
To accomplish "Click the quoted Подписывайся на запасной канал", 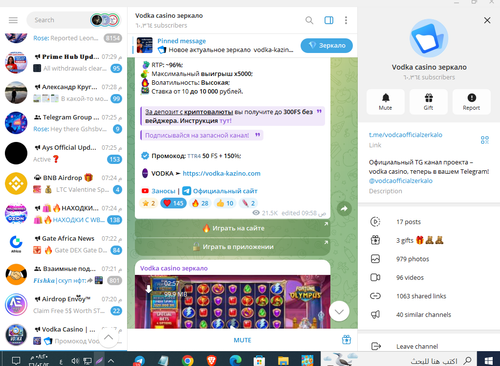I will (202, 135).
